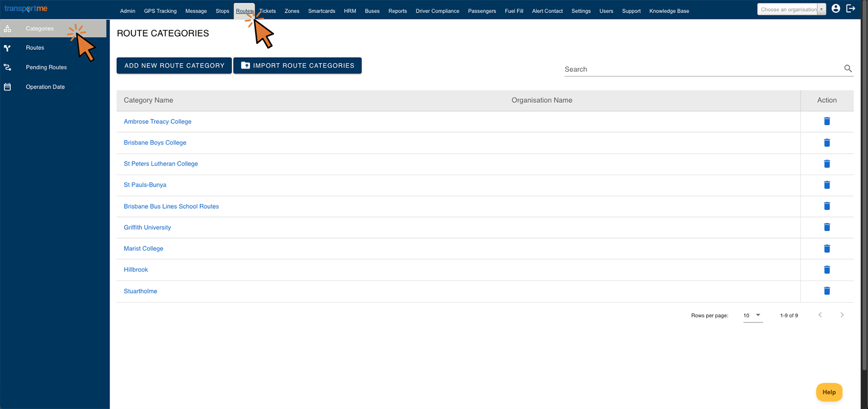Go to previous page of results
Viewport: 868px width, 409px height.
(820, 315)
